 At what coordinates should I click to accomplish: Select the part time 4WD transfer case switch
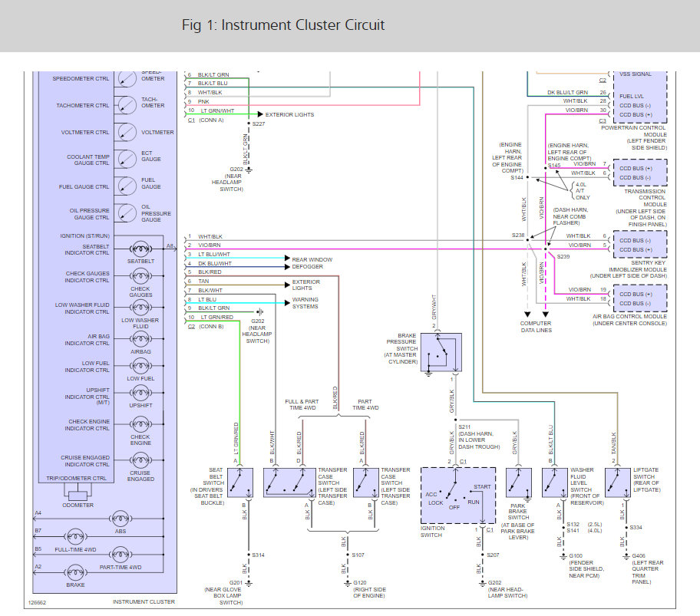click(366, 483)
